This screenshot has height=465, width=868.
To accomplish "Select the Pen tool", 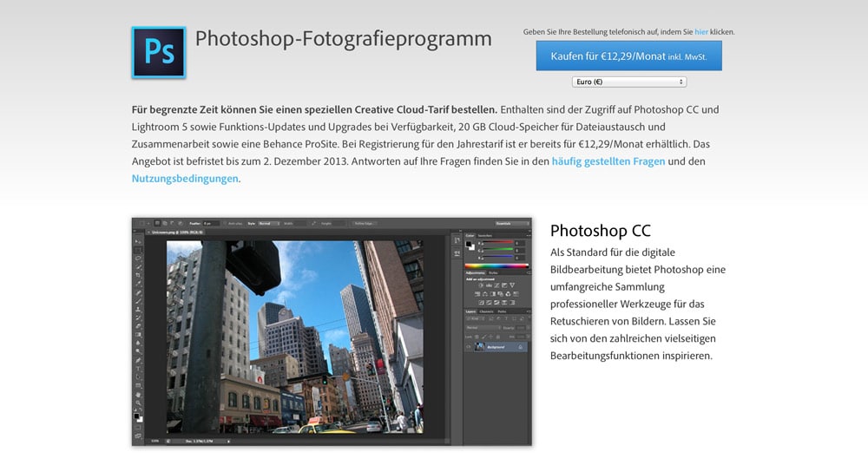I will [138, 360].
